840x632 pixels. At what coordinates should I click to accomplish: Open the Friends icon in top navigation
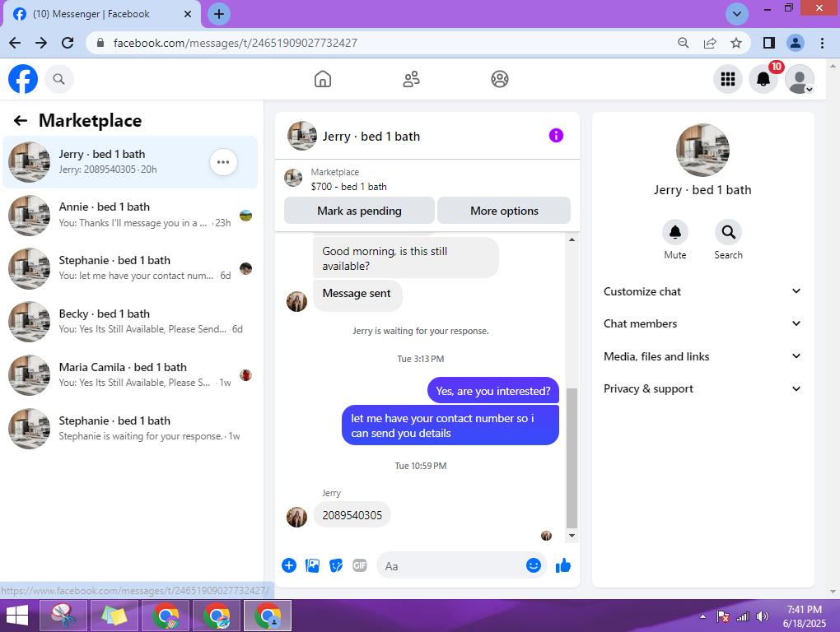click(411, 79)
